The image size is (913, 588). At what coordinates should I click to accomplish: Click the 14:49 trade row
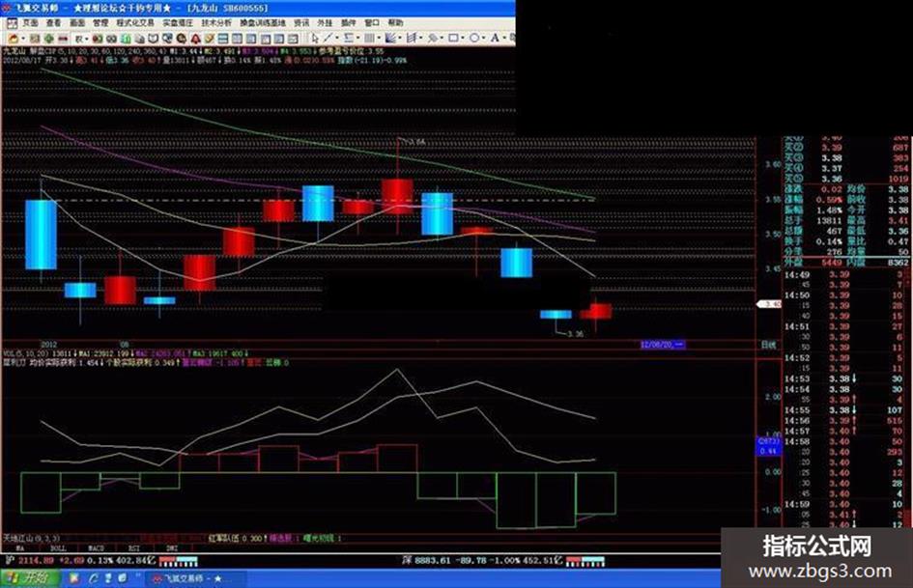[x=843, y=275]
